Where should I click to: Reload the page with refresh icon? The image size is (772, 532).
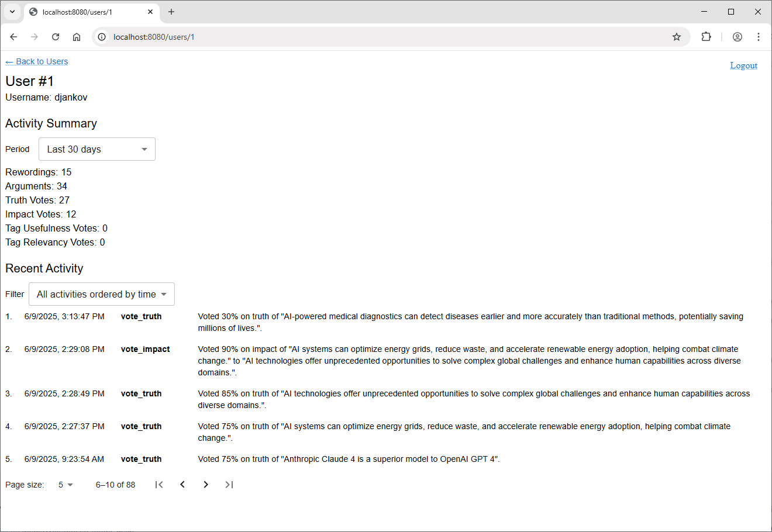click(56, 37)
